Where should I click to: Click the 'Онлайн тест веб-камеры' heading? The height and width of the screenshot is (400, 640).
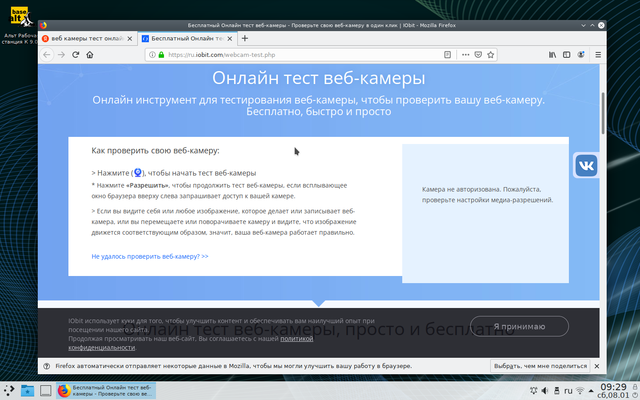click(x=318, y=78)
